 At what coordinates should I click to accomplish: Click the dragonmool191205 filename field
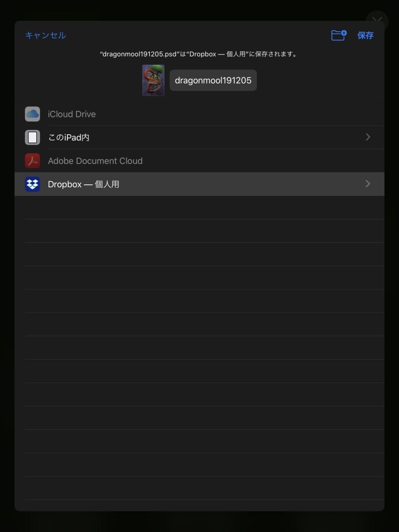213,80
